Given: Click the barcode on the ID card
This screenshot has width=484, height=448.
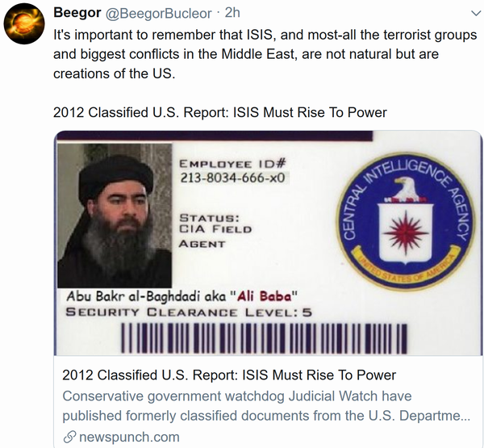Looking at the screenshot, I should 264,339.
